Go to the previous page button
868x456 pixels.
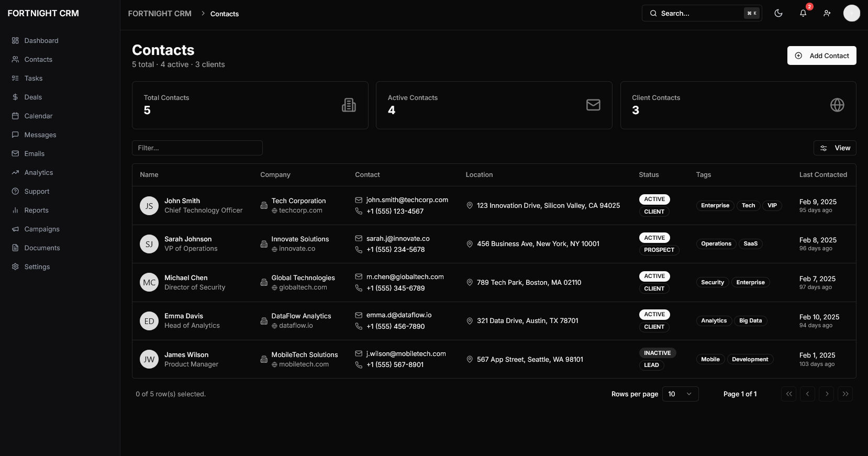(807, 394)
